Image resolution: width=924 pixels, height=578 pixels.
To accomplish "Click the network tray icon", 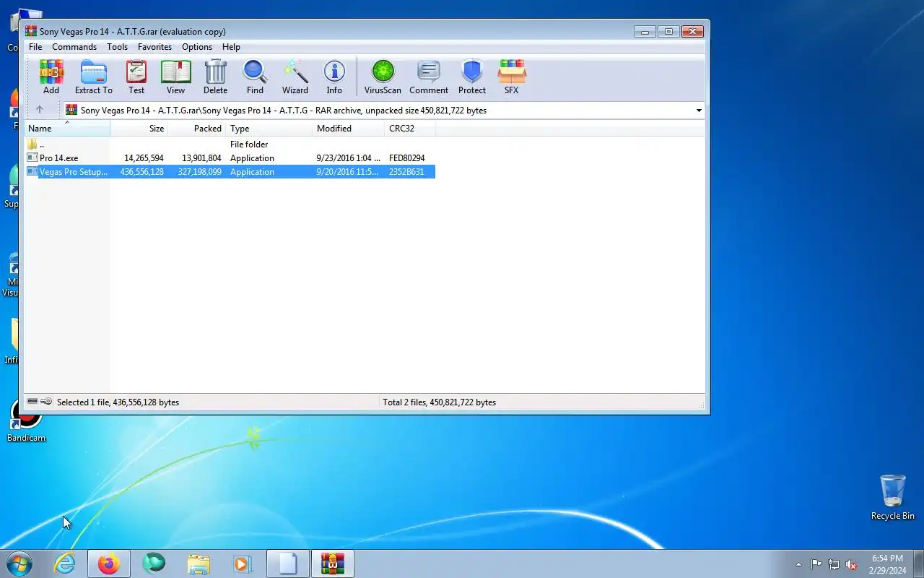I will coord(834,564).
